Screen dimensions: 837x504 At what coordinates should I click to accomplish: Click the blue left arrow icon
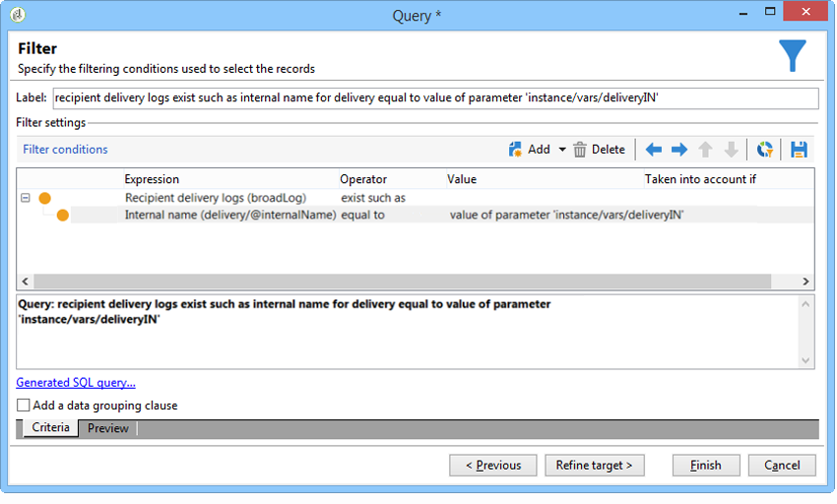(654, 150)
